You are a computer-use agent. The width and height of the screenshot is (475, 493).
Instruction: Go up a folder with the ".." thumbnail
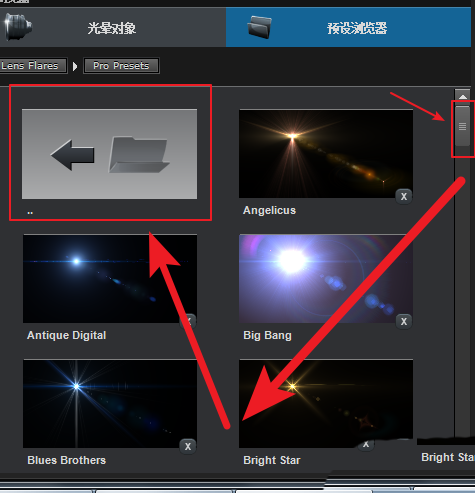(109, 154)
